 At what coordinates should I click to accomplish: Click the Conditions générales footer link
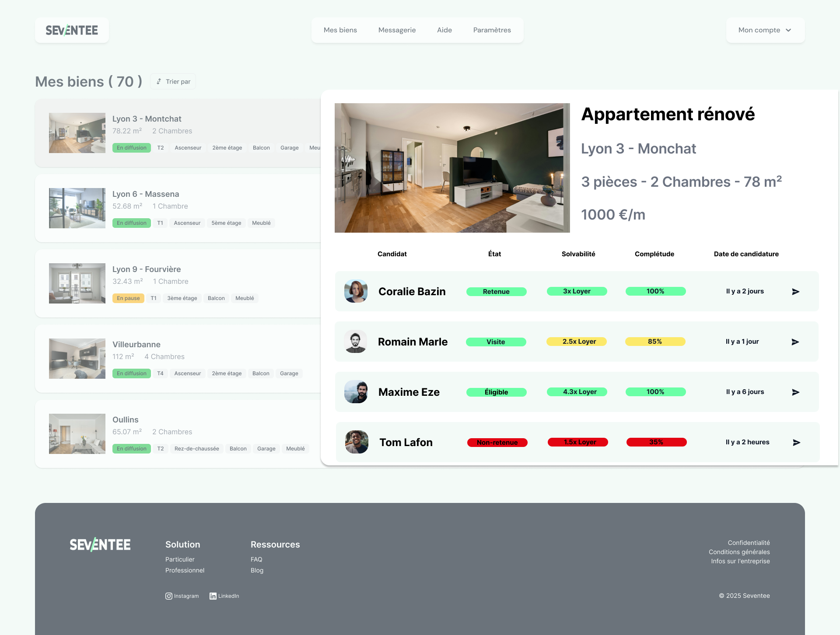pyautogui.click(x=739, y=552)
